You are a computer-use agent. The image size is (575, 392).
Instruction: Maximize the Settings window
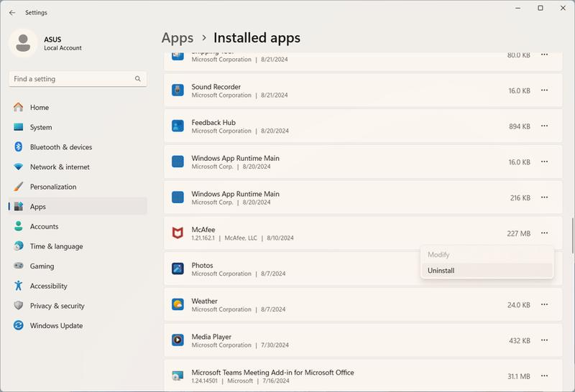[540, 8]
